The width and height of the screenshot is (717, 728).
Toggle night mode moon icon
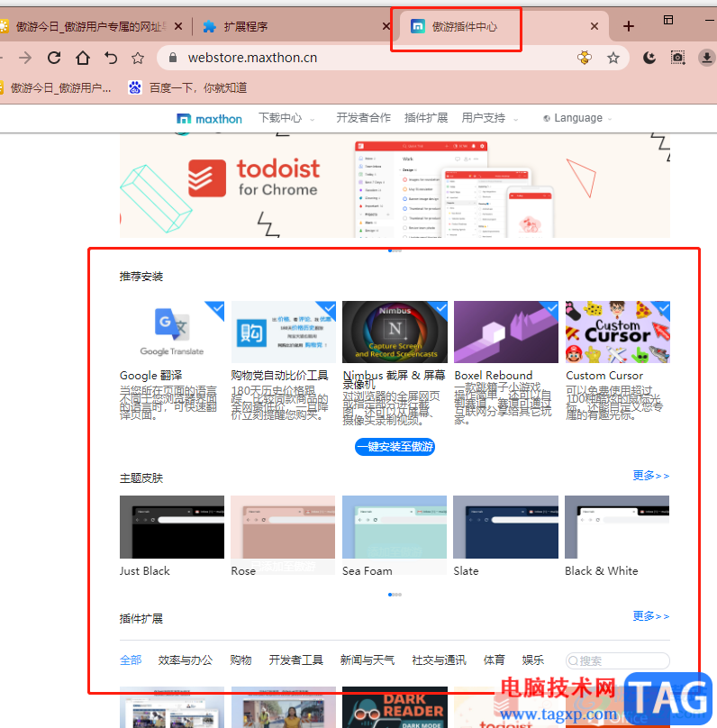[x=649, y=58]
